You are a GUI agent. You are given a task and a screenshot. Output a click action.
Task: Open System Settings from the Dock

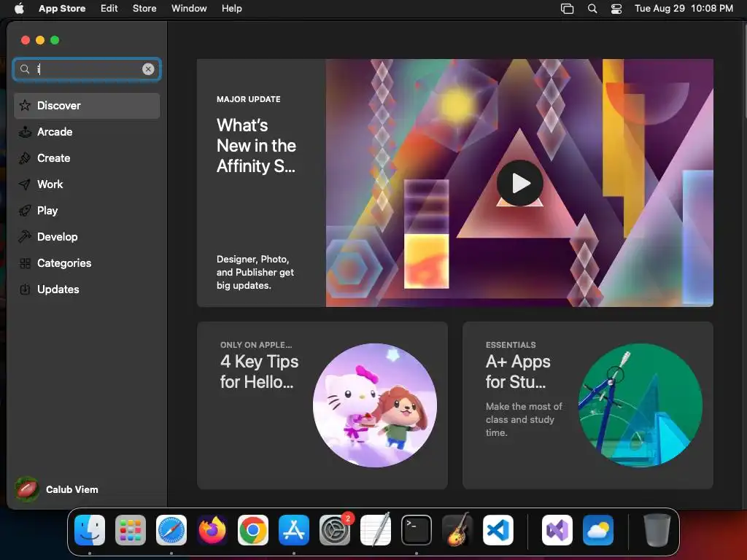coord(334,530)
